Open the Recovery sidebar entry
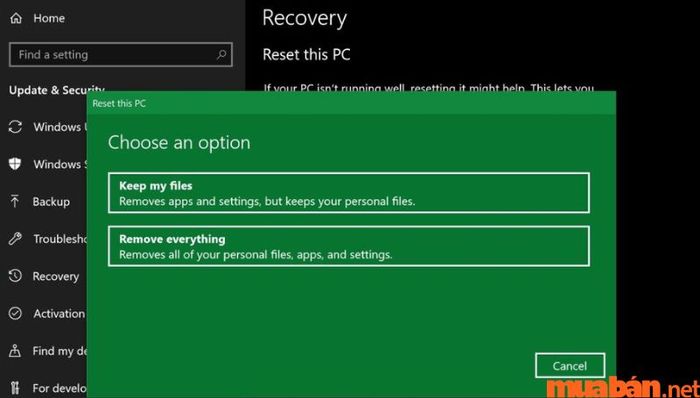 tap(55, 276)
